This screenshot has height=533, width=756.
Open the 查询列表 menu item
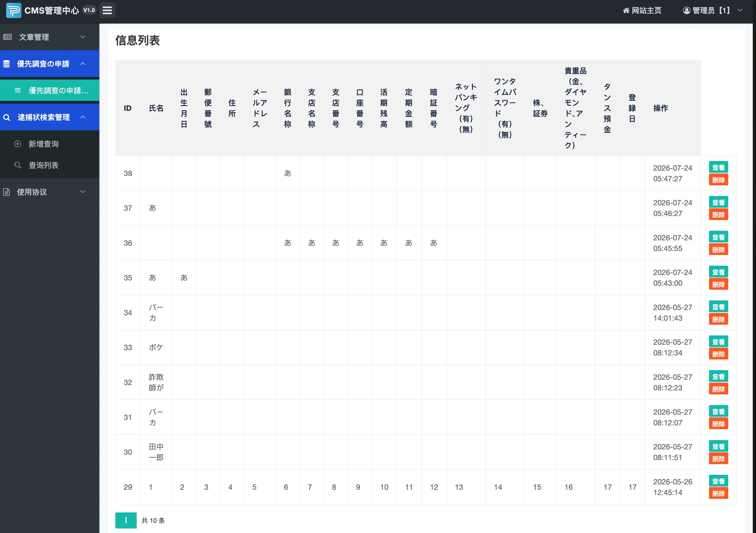50,165
